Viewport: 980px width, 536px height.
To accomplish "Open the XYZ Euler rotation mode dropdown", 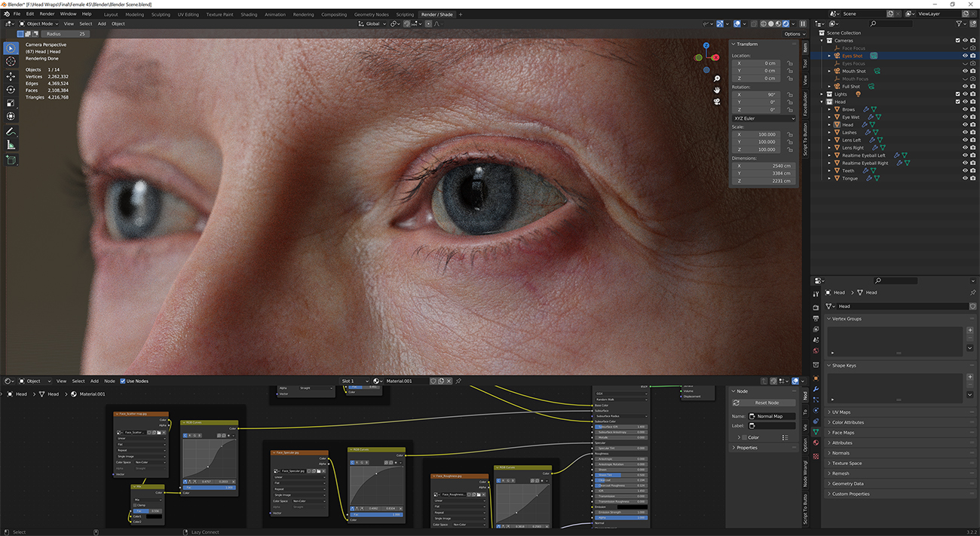I will click(764, 118).
